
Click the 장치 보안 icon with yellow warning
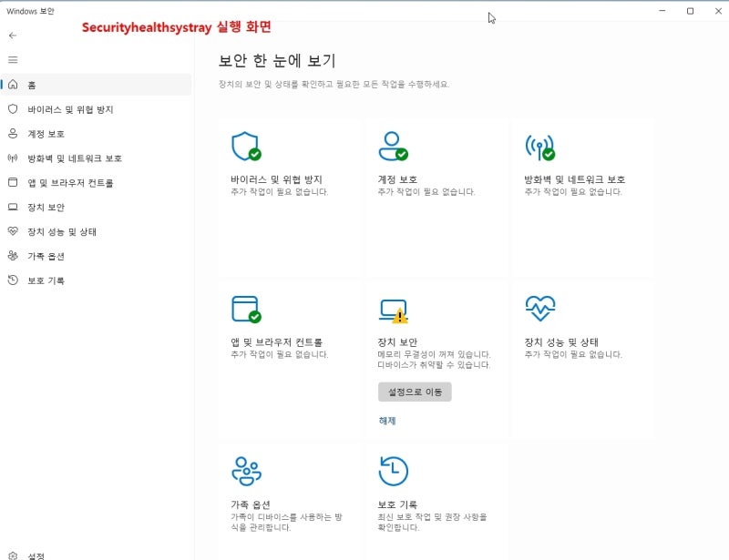[394, 307]
